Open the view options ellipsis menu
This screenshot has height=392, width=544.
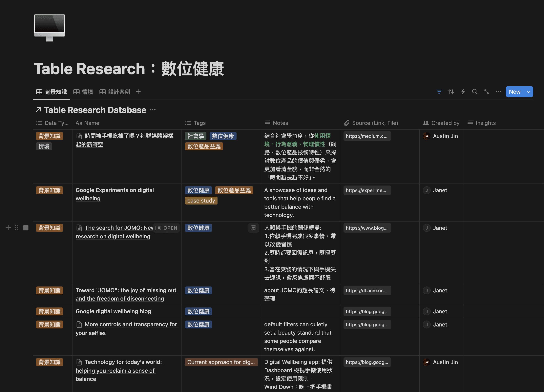498,92
